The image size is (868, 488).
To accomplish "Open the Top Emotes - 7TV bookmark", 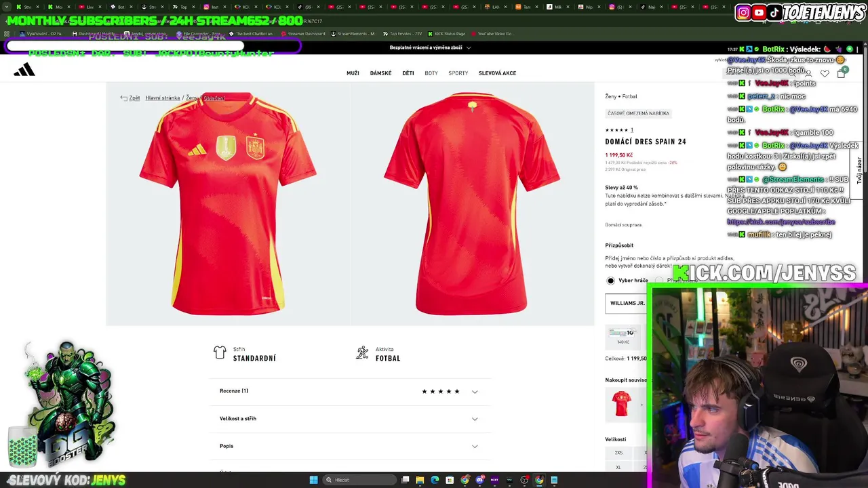I will 401,34.
